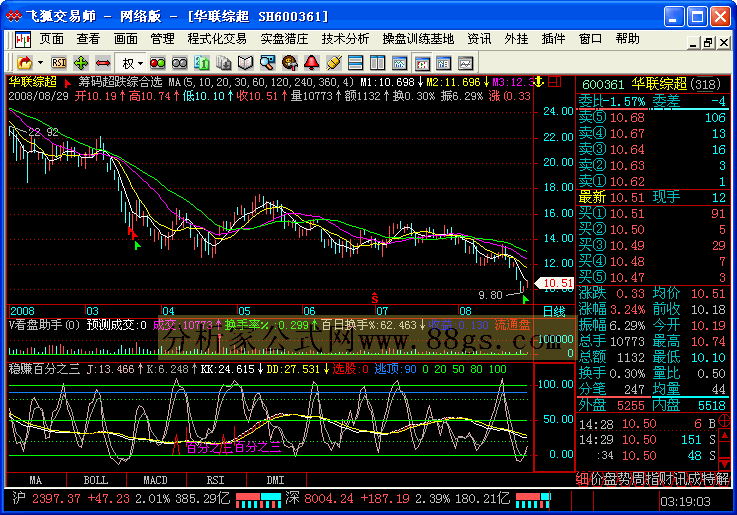Click the blue table window icon
Screen dimensions: 737x515
444,62
